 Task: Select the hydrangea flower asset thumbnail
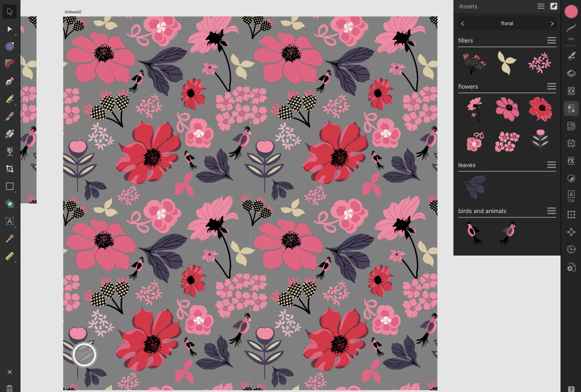tap(507, 142)
